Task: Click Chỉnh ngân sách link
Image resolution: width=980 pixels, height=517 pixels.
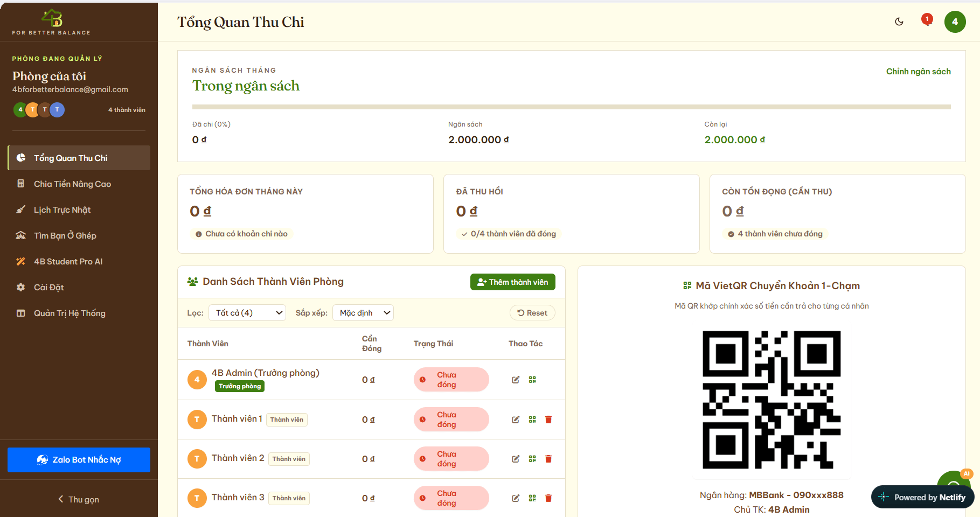Action: pyautogui.click(x=918, y=71)
